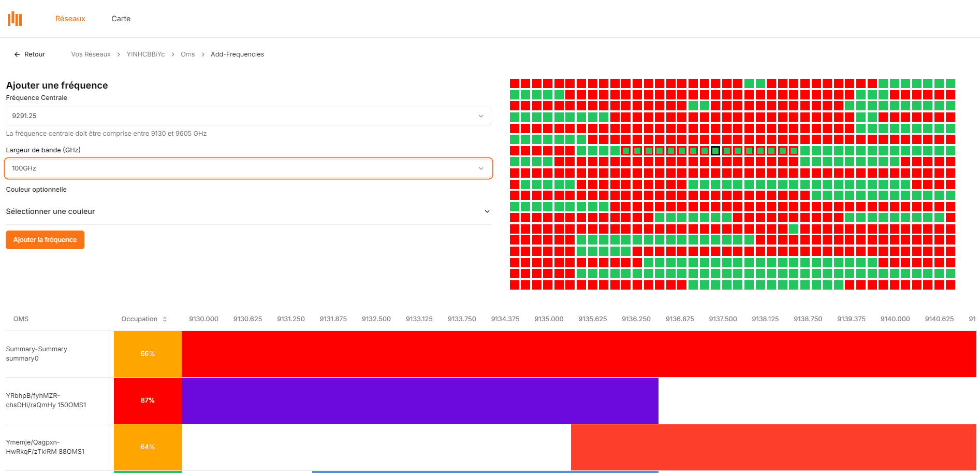Switch to the Carte tab
The image size is (980, 473).
pos(121,19)
